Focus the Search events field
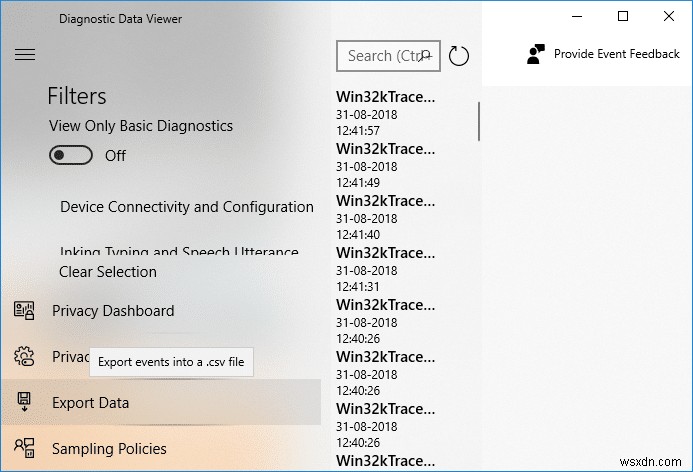Image resolution: width=693 pixels, height=472 pixels. tap(388, 56)
